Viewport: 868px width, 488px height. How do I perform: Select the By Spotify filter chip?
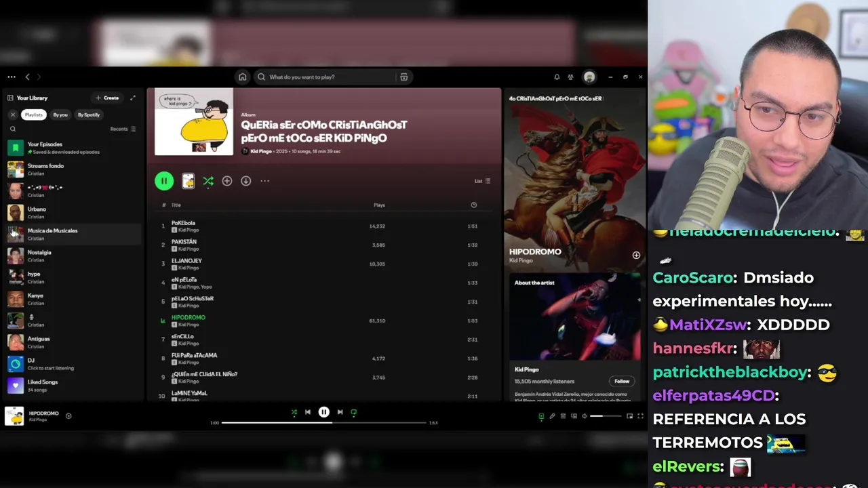89,115
